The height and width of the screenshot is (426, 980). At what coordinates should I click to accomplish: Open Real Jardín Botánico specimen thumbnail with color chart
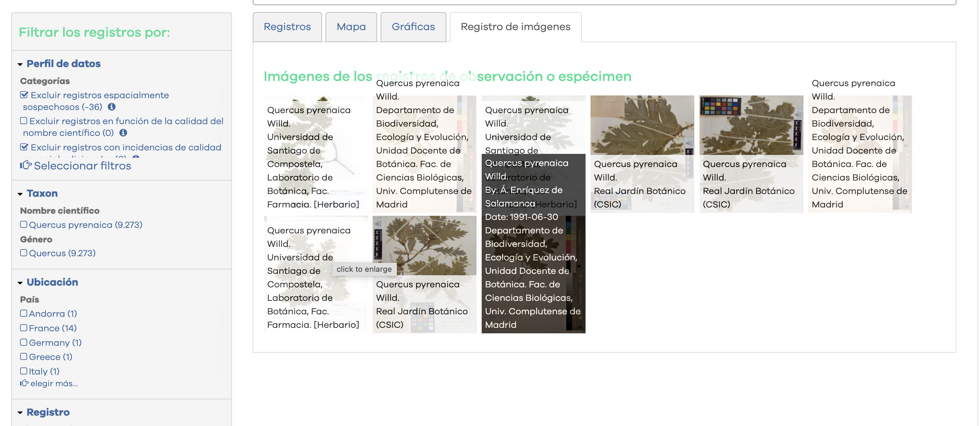pyautogui.click(x=751, y=126)
